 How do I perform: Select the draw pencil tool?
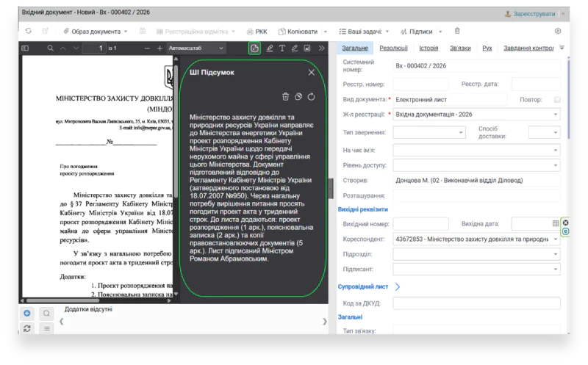295,48
